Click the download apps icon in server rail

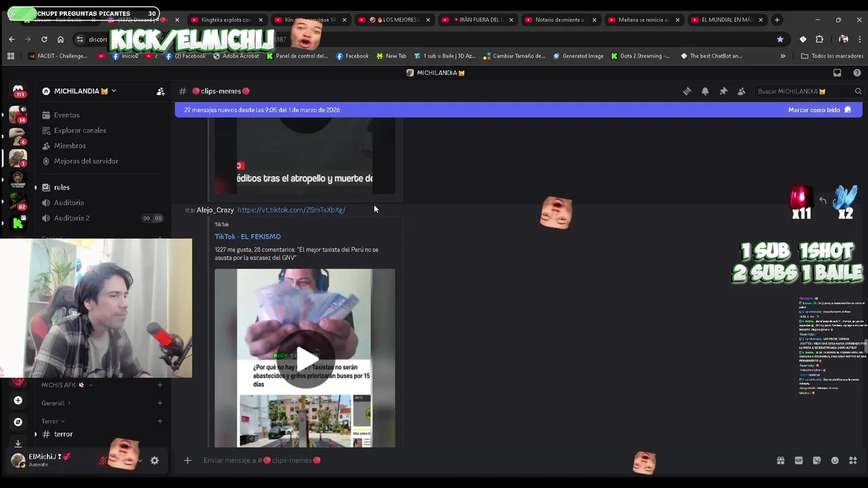(x=18, y=443)
